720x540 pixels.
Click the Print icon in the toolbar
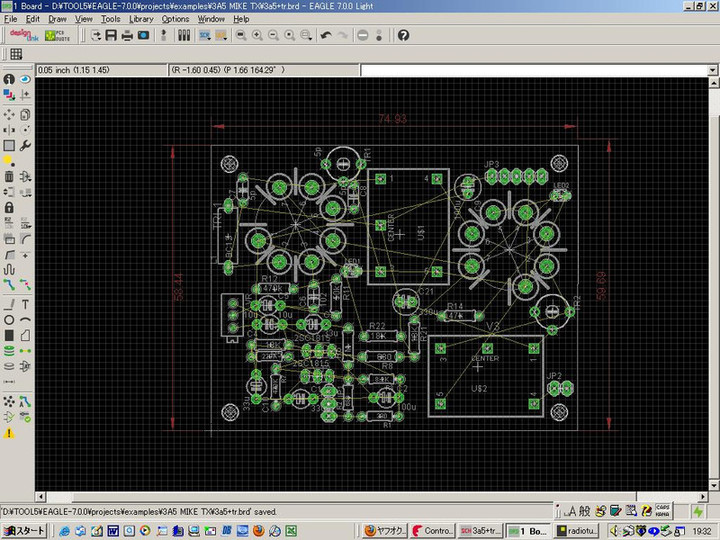click(x=127, y=35)
